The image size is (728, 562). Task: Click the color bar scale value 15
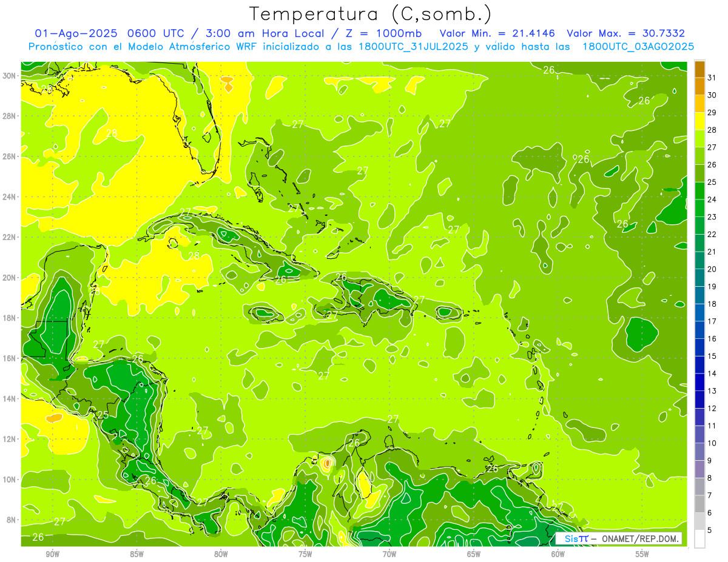[x=712, y=356]
